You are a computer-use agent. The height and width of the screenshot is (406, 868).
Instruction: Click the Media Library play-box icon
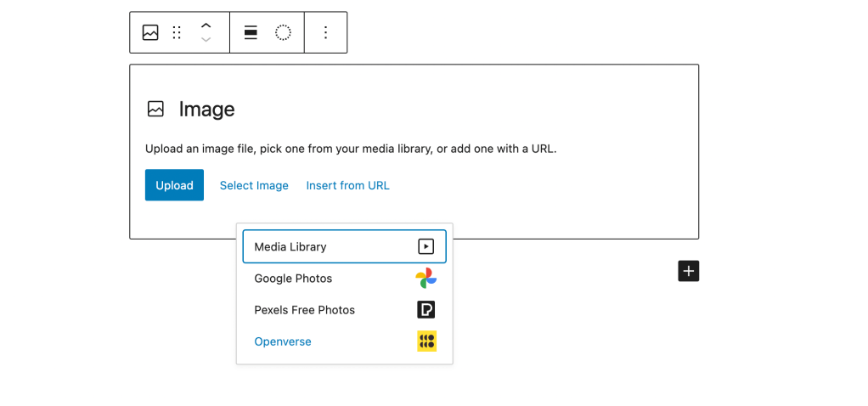point(426,246)
